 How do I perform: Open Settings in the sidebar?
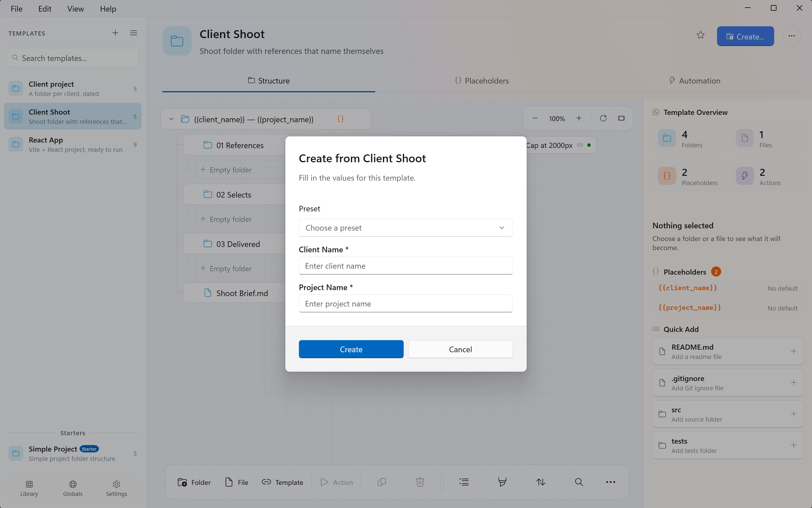(x=116, y=488)
